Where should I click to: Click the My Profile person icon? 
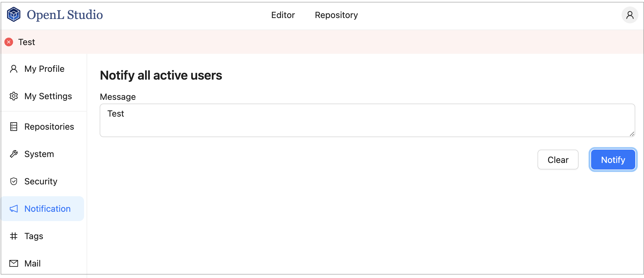pyautogui.click(x=14, y=69)
